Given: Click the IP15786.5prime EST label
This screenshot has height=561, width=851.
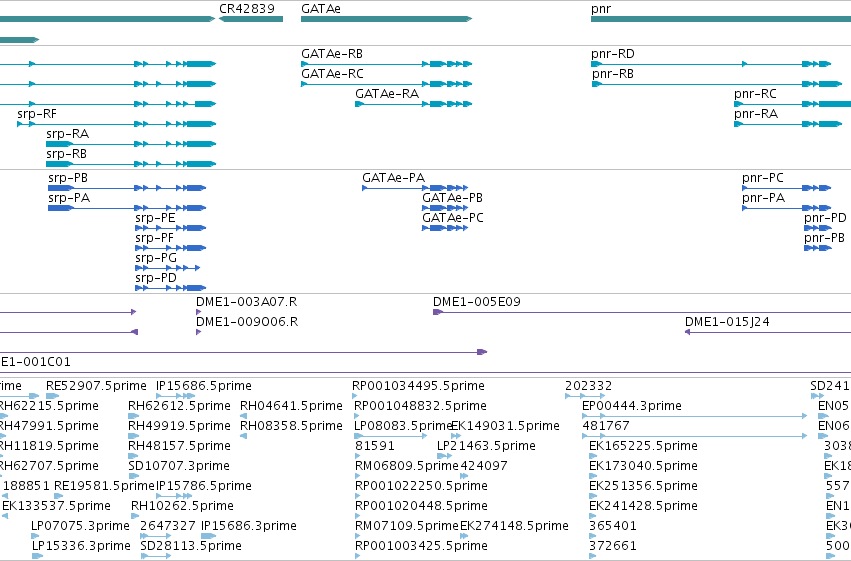Looking at the screenshot, I should [x=204, y=486].
